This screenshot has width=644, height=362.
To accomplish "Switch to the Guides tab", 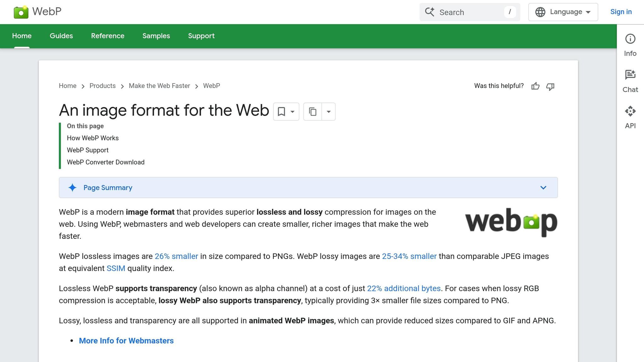I will [x=61, y=36].
